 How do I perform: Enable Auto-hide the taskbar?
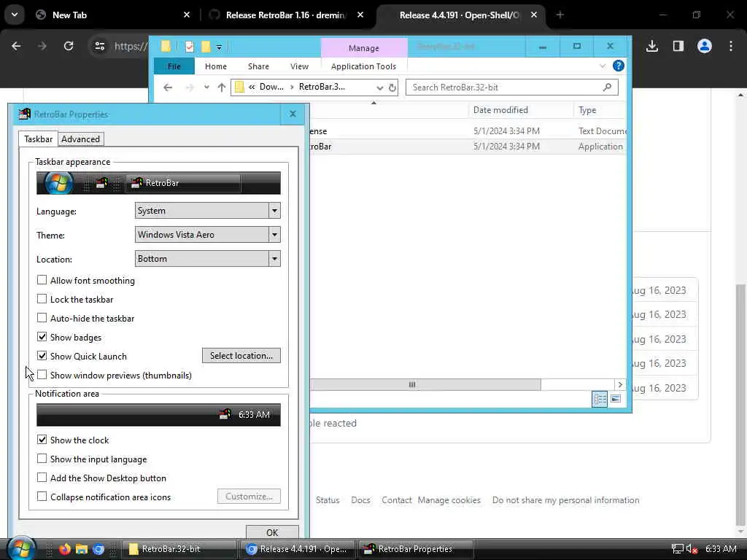(x=42, y=318)
